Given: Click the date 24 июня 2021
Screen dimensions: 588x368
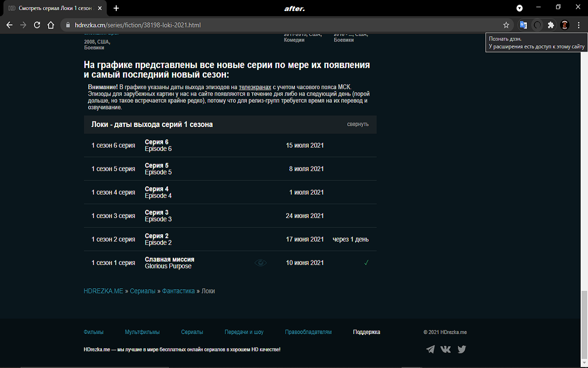Looking at the screenshot, I should (305, 216).
